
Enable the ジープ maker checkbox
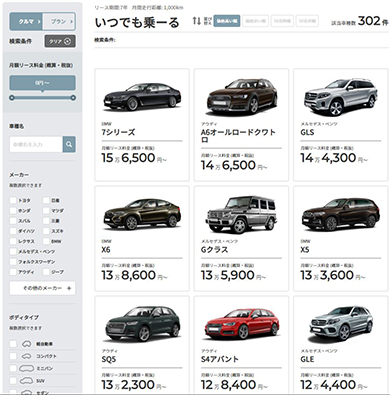46,272
